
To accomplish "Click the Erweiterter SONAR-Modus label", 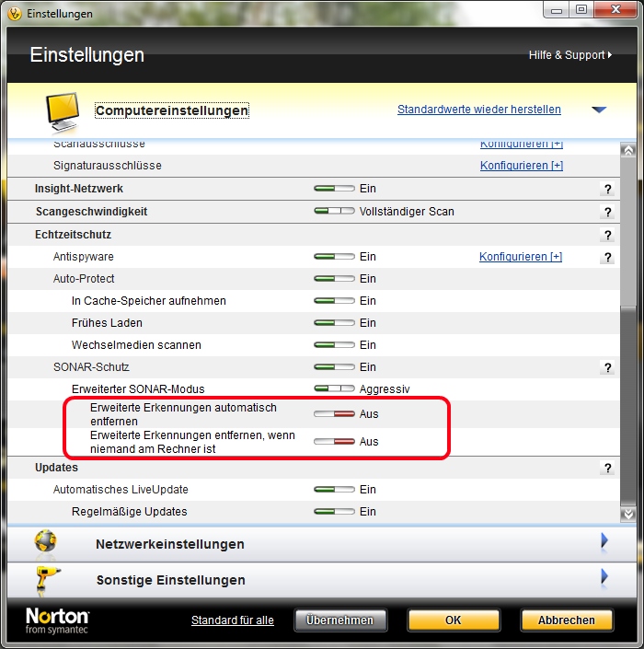I will pyautogui.click(x=138, y=389).
